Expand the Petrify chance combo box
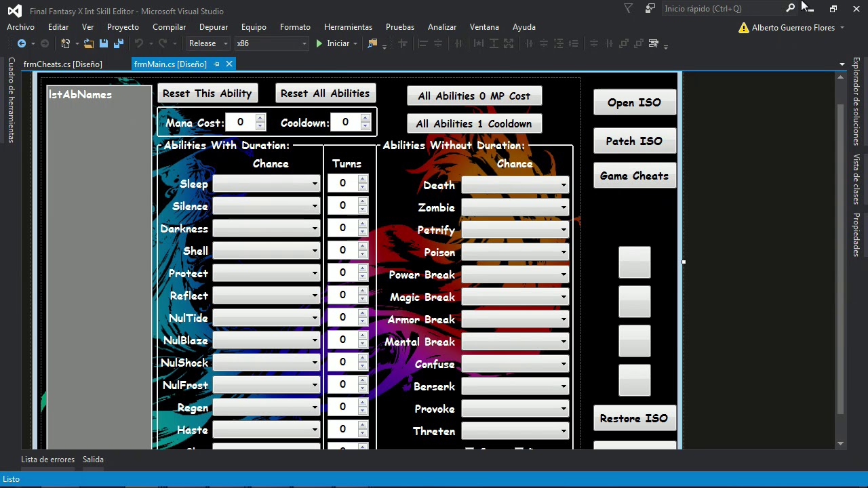The height and width of the screenshot is (488, 868). pos(563,230)
